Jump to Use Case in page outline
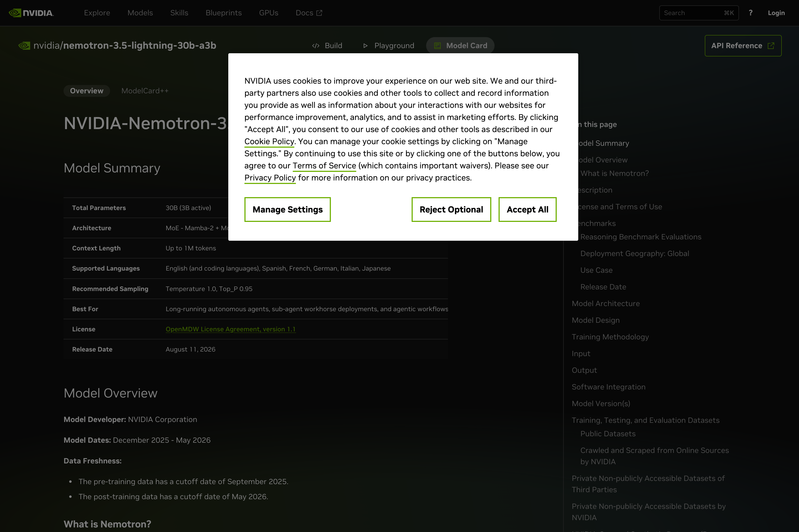 tap(596, 270)
